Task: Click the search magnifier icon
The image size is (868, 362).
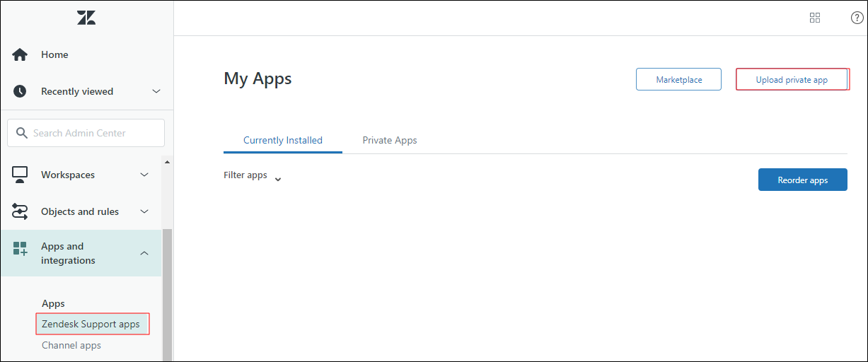Action: 22,133
